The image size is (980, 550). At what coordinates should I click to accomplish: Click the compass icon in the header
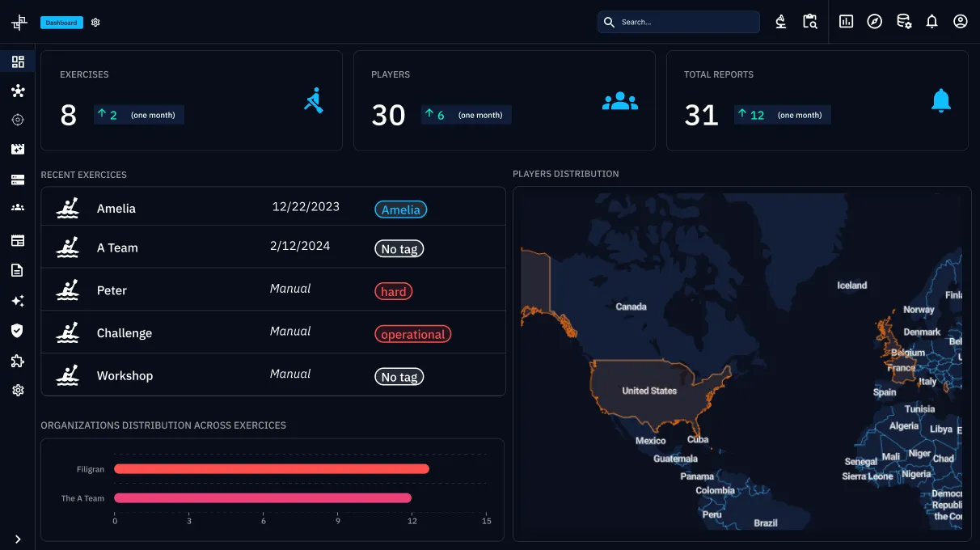[874, 22]
